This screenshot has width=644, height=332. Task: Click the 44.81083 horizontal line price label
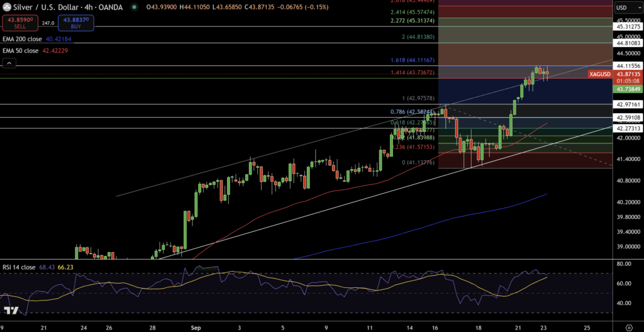628,43
